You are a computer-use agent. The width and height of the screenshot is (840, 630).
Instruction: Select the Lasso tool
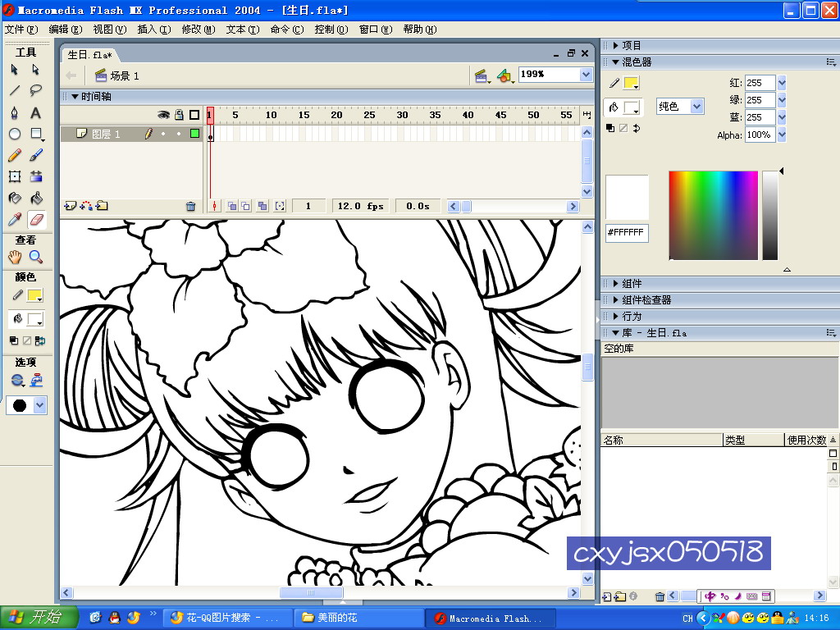point(36,90)
